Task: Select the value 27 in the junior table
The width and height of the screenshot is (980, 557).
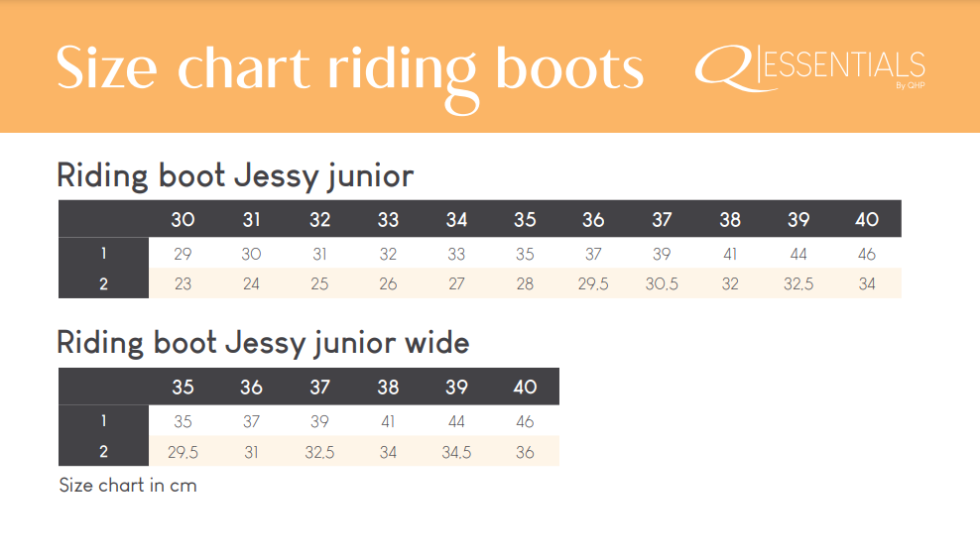Action: tap(456, 283)
